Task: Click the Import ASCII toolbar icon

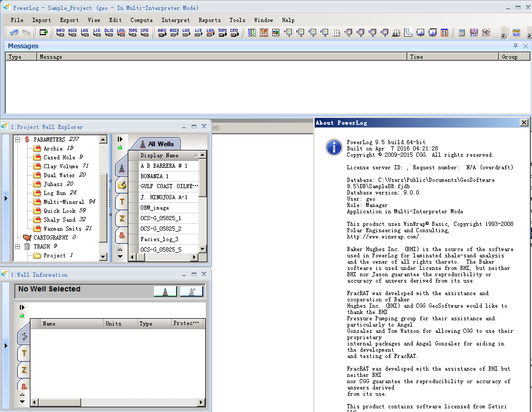Action: pyautogui.click(x=73, y=32)
